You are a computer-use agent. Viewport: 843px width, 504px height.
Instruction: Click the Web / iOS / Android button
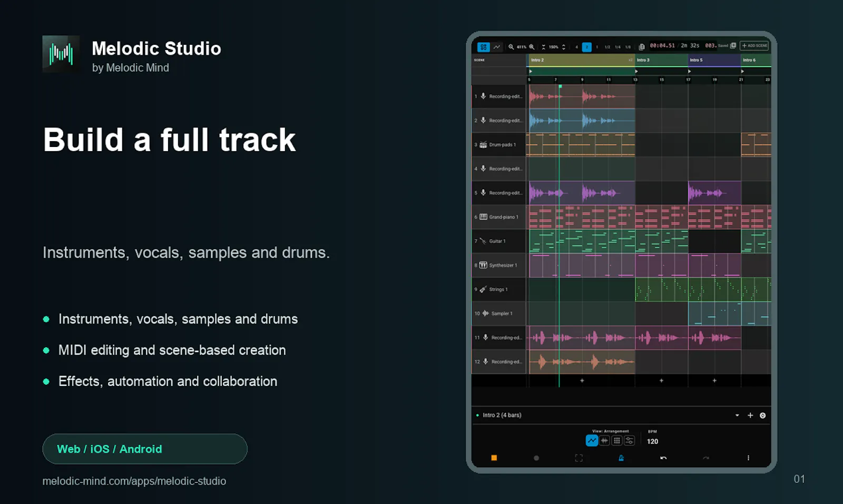click(x=145, y=449)
